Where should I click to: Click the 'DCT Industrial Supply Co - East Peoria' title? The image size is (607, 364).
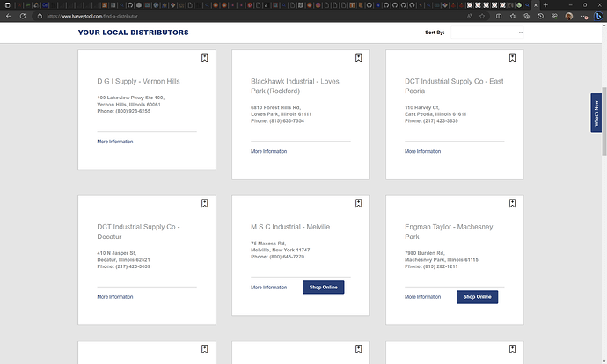coord(454,86)
